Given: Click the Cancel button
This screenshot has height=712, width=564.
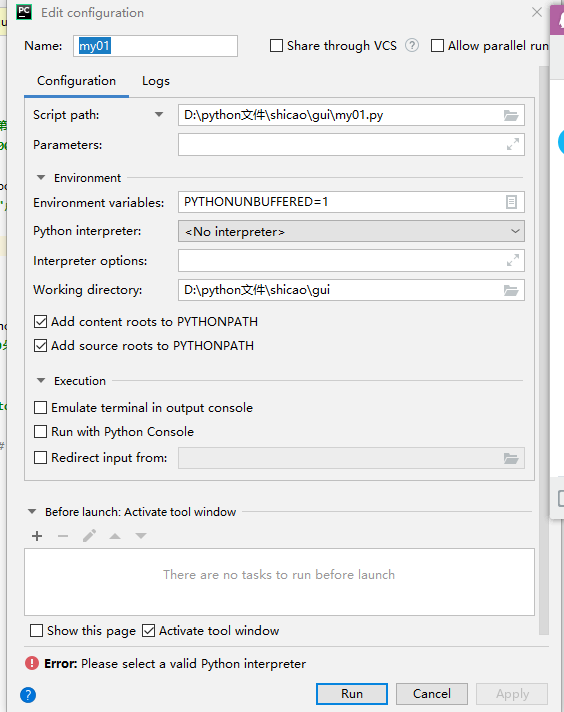Looking at the screenshot, I should click(x=432, y=694).
